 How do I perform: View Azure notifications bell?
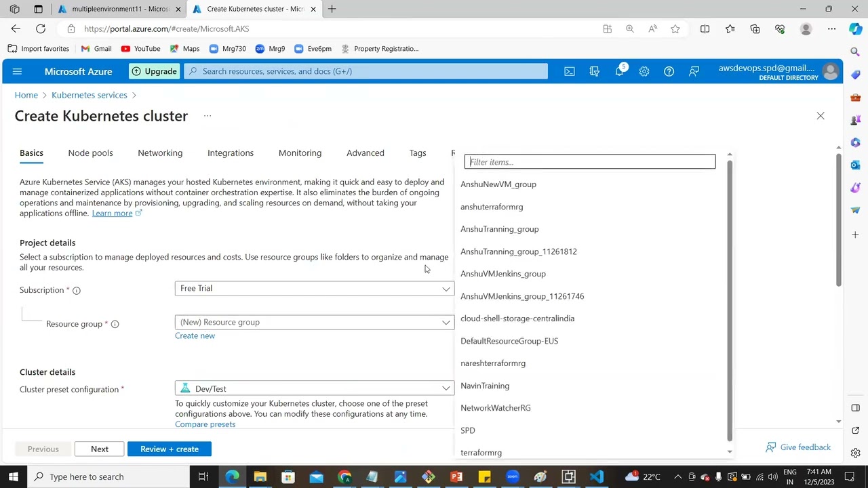click(x=619, y=71)
